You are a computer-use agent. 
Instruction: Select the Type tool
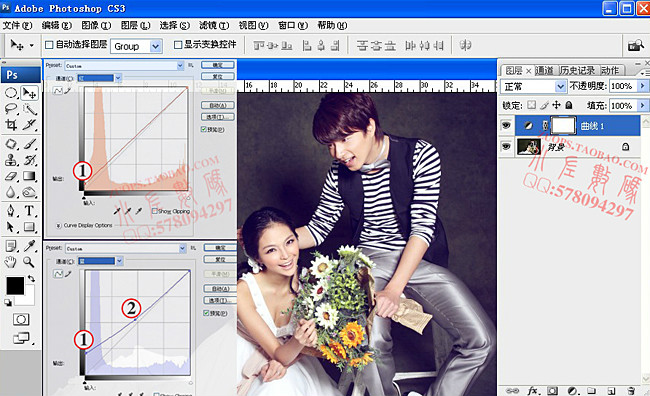tap(29, 211)
